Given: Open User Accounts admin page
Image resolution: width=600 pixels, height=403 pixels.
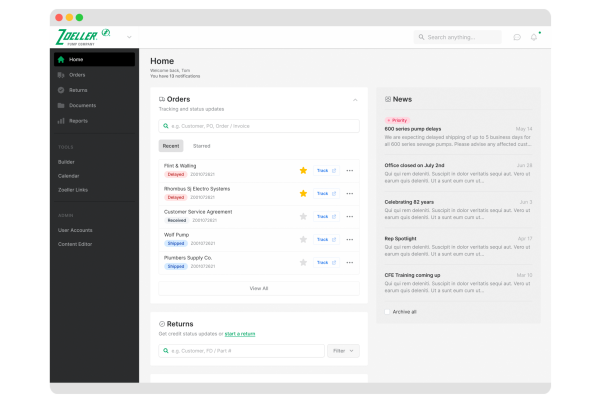Looking at the screenshot, I should [75, 230].
